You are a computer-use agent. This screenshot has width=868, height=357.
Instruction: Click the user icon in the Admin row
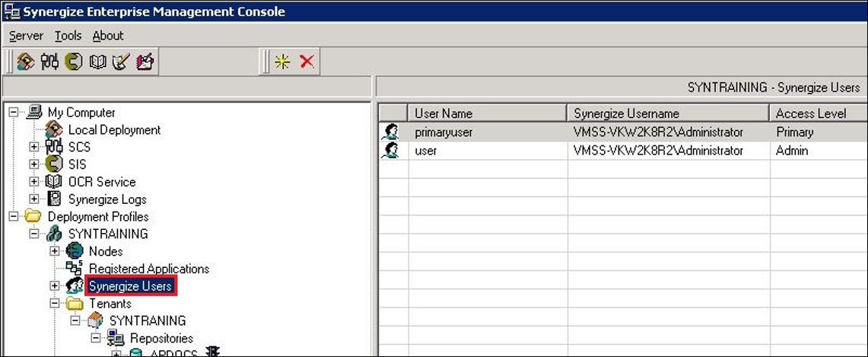click(x=390, y=150)
